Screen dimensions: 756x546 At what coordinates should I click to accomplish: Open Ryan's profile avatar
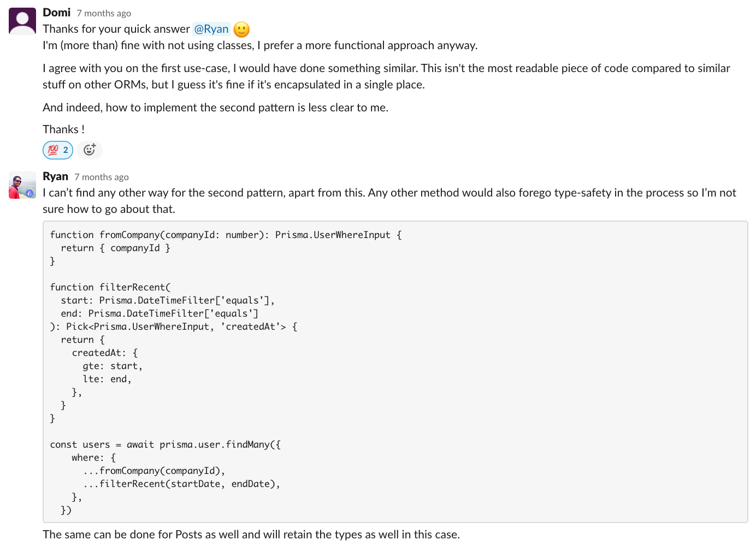[22, 185]
